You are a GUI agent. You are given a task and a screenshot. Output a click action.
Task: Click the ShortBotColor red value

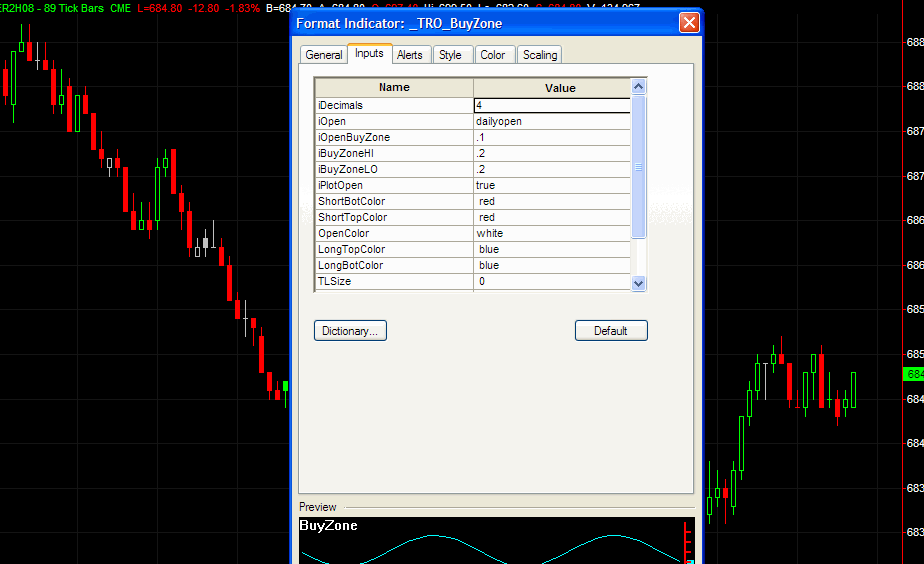coord(551,201)
